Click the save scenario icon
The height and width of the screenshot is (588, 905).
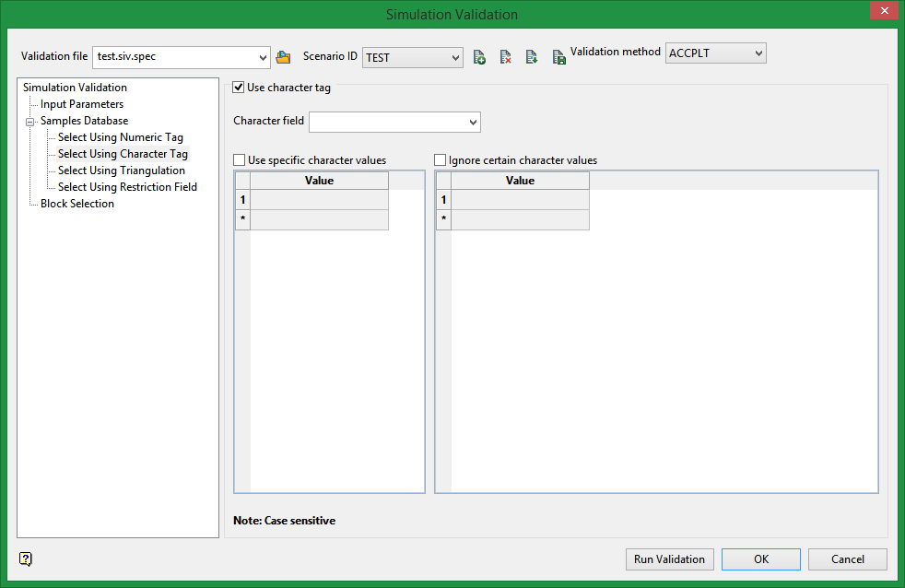coord(558,57)
